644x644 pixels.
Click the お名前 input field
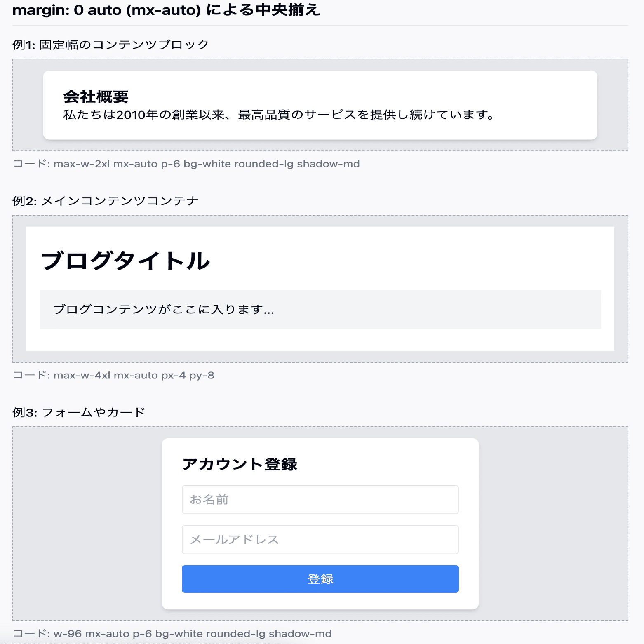[320, 499]
